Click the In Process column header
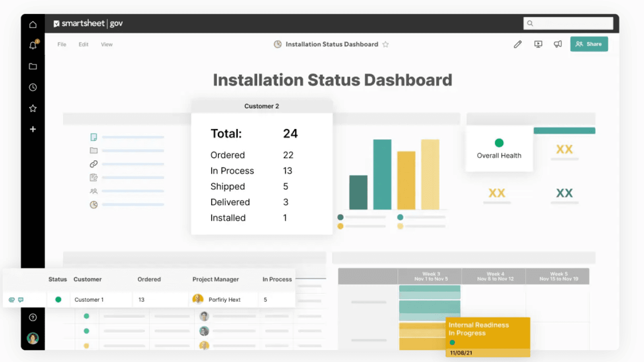This screenshot has width=644, height=362. pyautogui.click(x=277, y=279)
